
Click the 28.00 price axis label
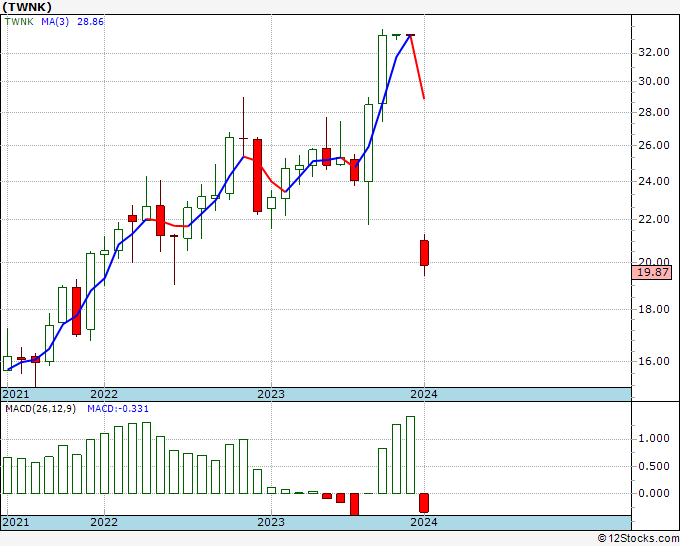(654, 112)
